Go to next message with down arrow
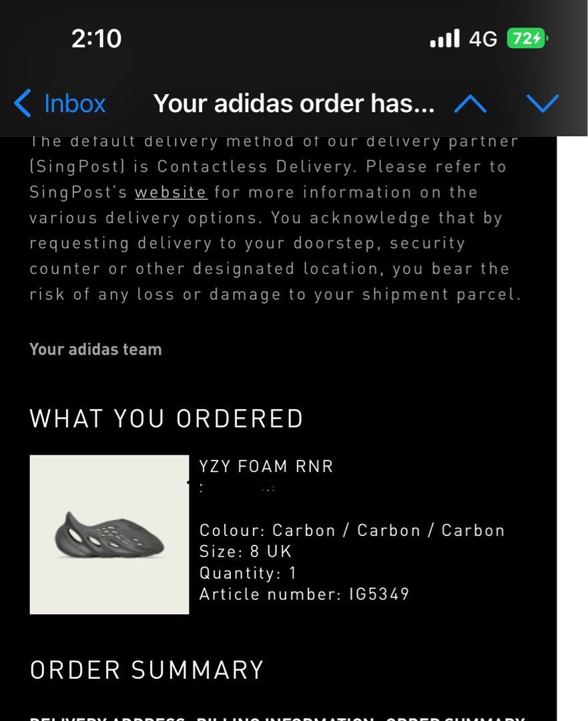588x721 pixels. coord(543,104)
